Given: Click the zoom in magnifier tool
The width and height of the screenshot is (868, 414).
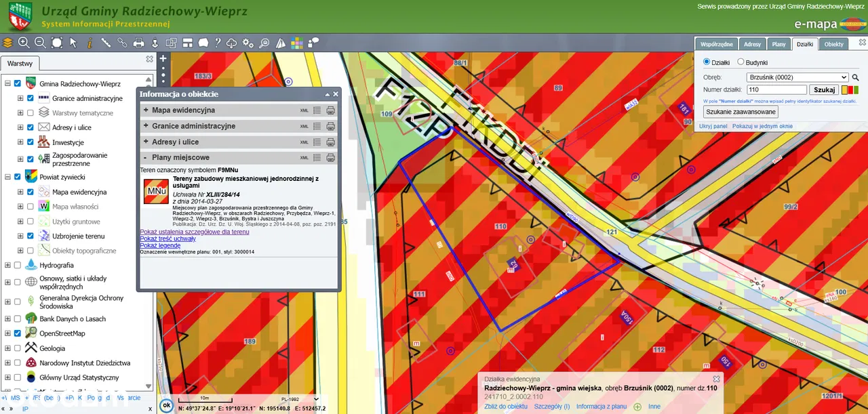Looking at the screenshot, I should (24, 43).
